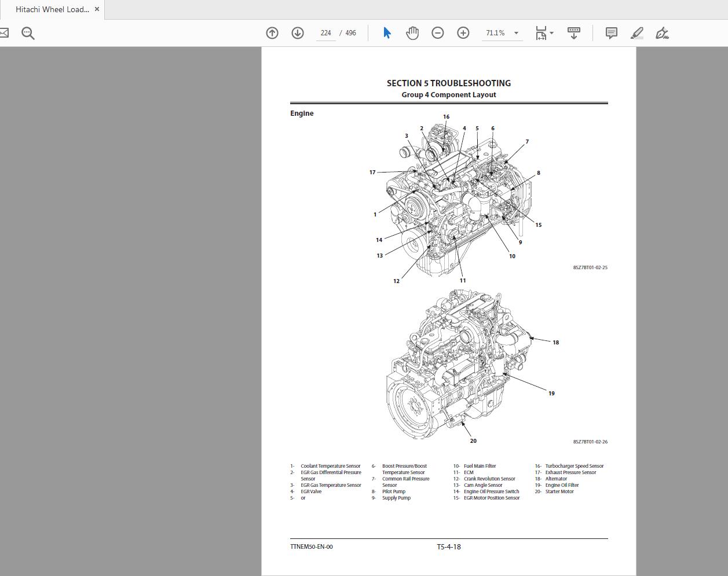Activate the Highlight text tool
The height and width of the screenshot is (576, 728).
coord(636,33)
